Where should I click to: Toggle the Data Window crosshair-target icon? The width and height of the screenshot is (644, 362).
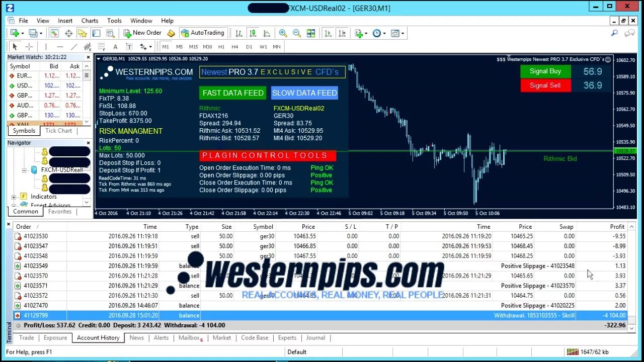[68, 33]
